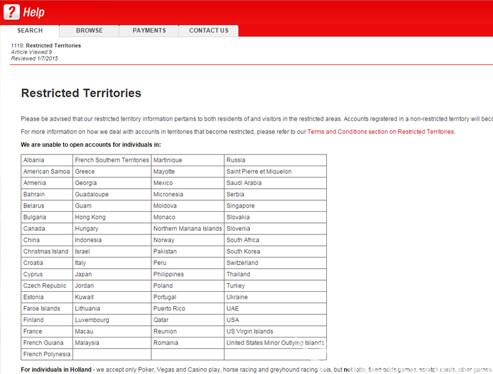This screenshot has height=374, width=493.
Task: Click the Mexico cell
Action: pyautogui.click(x=188, y=183)
